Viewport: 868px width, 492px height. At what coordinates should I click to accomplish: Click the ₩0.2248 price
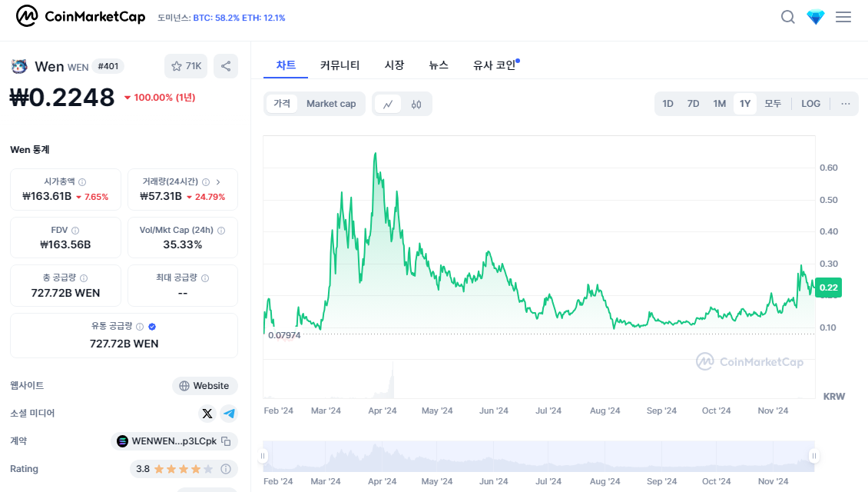pyautogui.click(x=62, y=98)
